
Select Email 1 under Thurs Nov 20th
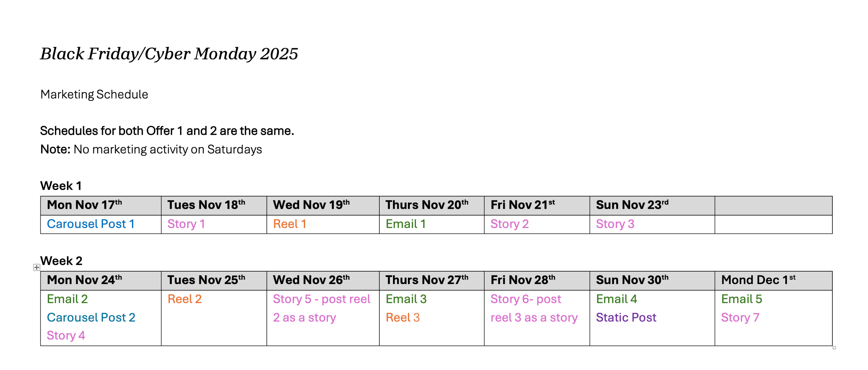pos(406,224)
